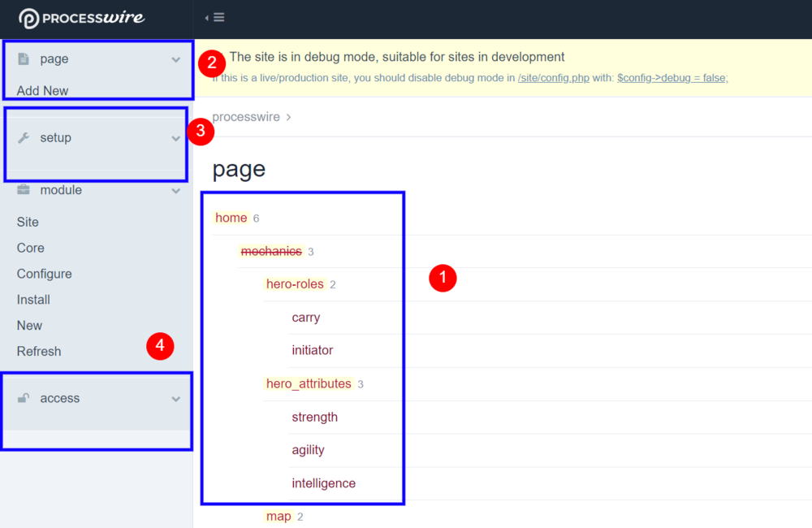This screenshot has width=812, height=528.
Task: Expand the setup section chevron
Action: [x=176, y=139]
